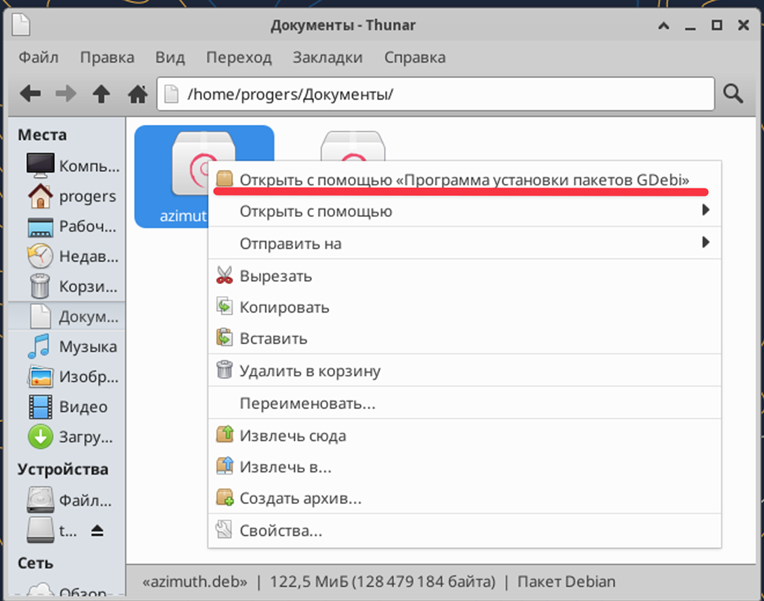Choose Удалить в корзину

(464, 371)
